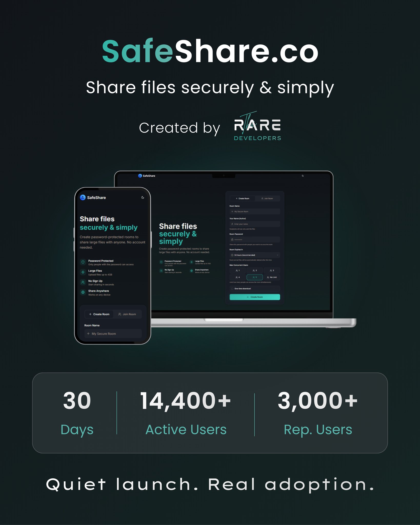Image resolution: width=420 pixels, height=525 pixels.
Task: Click the No Sign Up users icon on phone
Action: point(83,282)
